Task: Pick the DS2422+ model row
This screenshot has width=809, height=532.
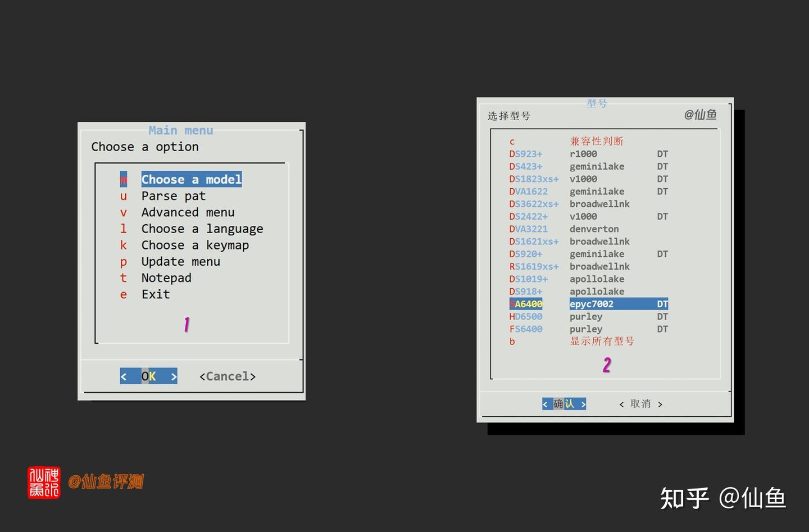Action: pos(589,216)
